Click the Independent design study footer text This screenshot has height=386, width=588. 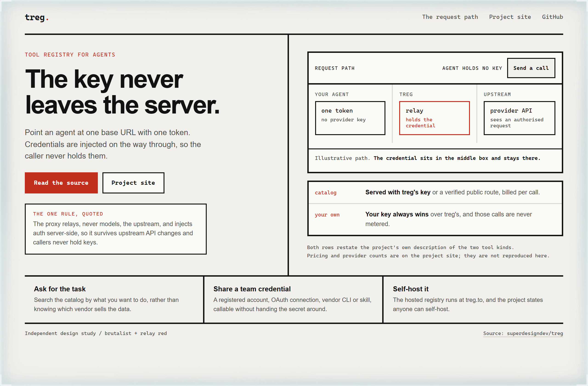(x=96, y=333)
